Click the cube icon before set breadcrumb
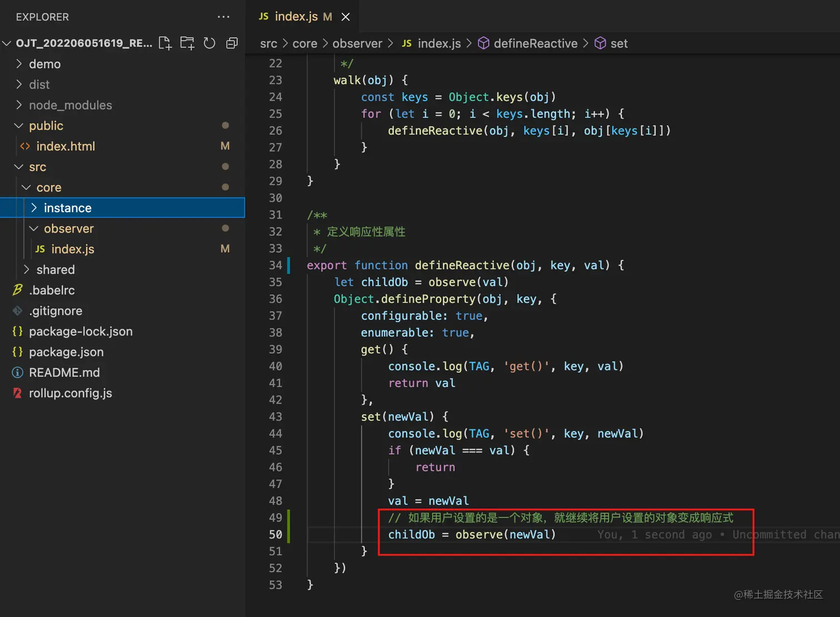 point(601,43)
